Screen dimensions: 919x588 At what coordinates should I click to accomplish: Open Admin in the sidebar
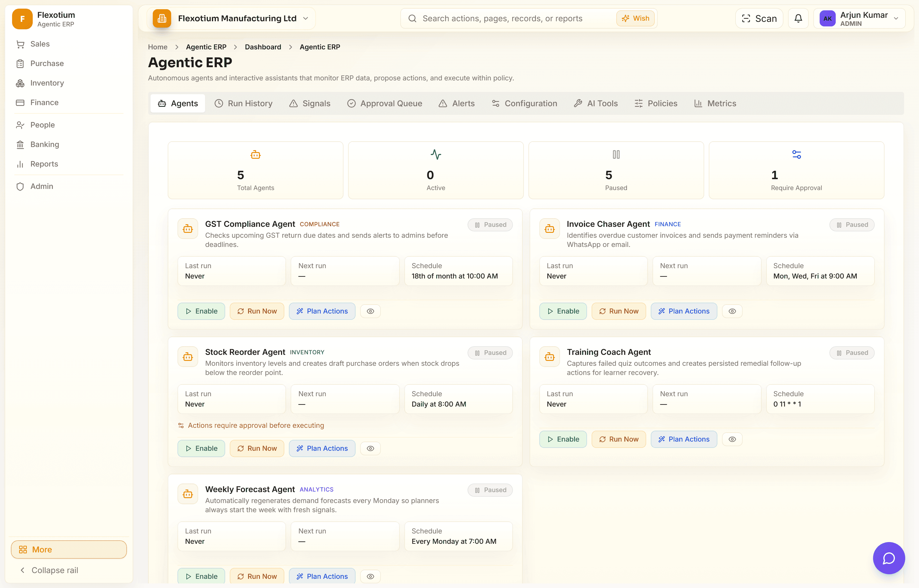(69, 186)
